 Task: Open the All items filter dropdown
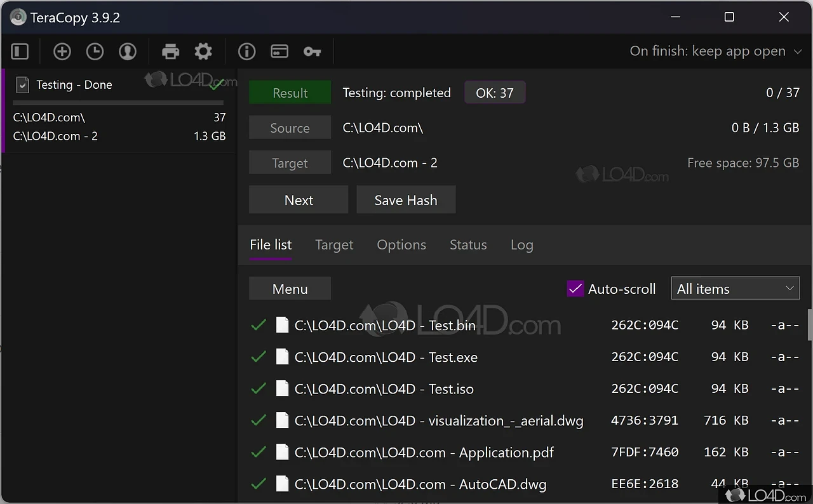[x=735, y=288]
